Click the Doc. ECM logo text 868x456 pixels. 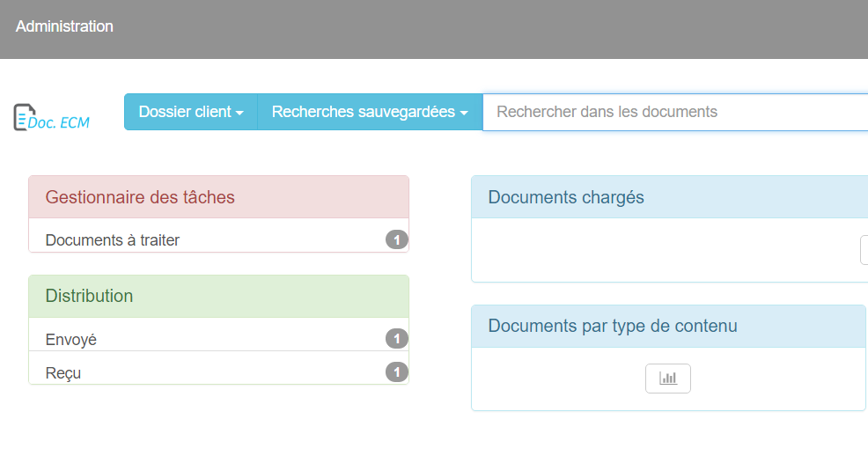(59, 123)
